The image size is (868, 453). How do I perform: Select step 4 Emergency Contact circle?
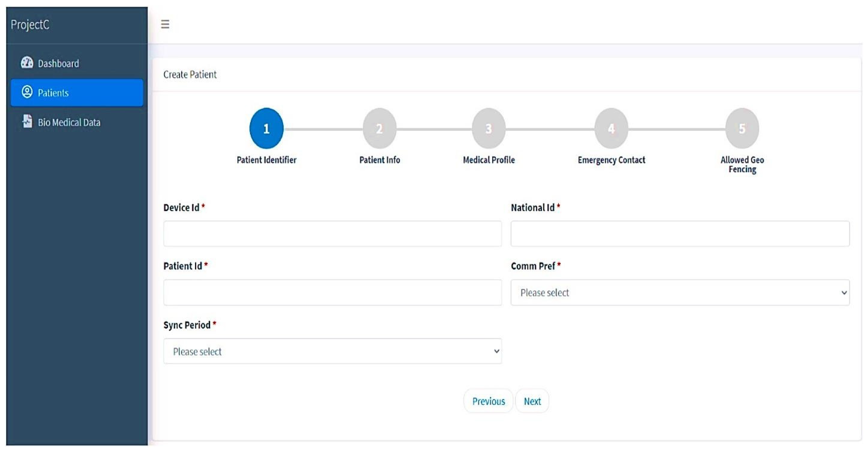tap(611, 128)
